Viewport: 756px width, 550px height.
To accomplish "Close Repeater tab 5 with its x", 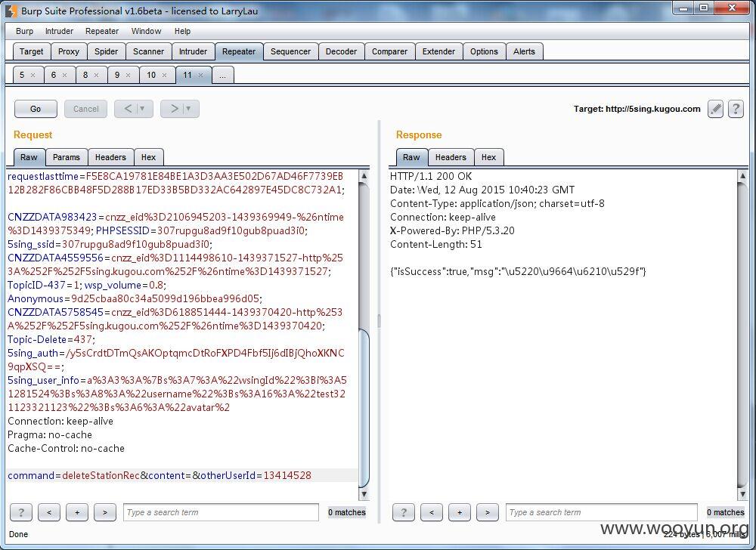I will point(33,75).
